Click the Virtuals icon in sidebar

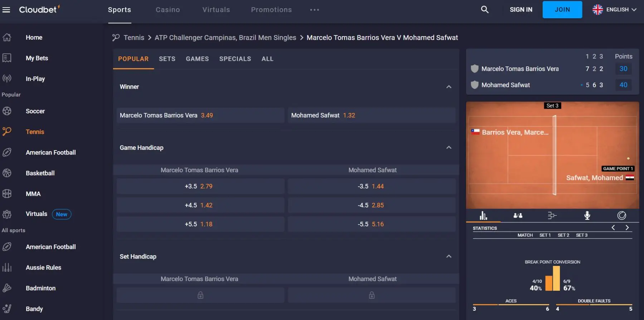coord(7,214)
